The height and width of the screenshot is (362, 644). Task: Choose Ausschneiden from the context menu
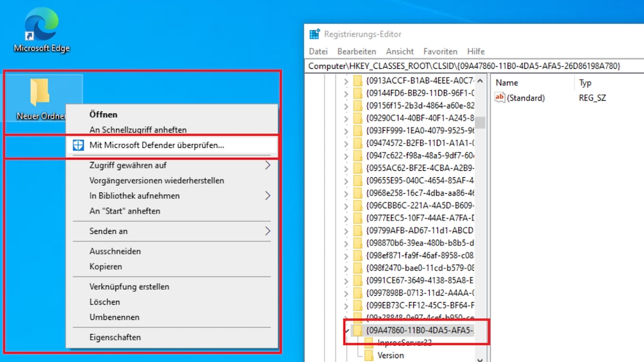coord(172,251)
